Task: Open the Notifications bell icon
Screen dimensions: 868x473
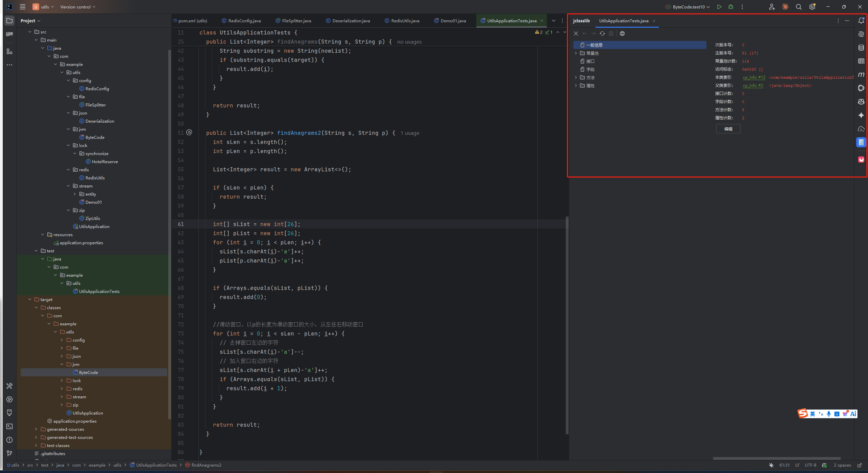Action: pyautogui.click(x=861, y=21)
